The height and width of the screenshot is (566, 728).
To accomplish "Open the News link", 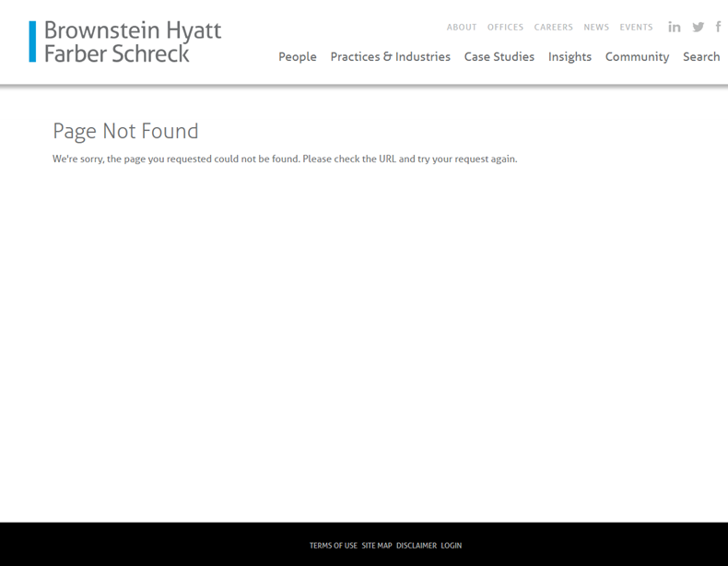I will click(596, 27).
